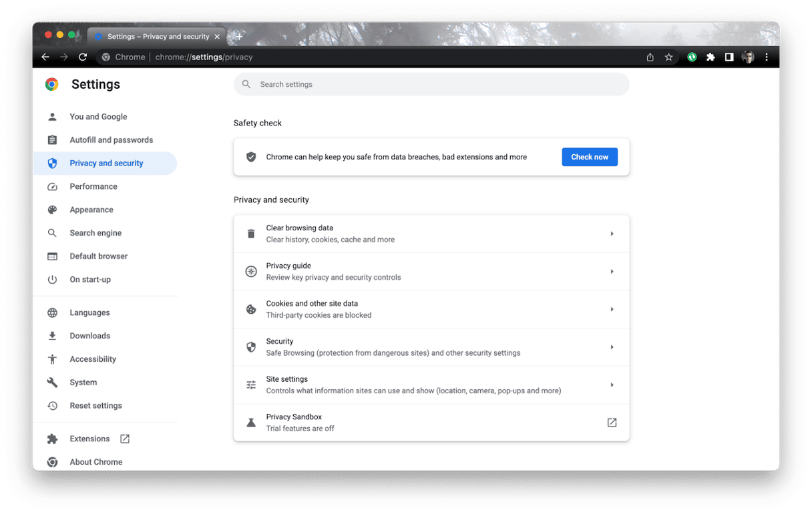Open the Extensions puzzle icon

click(710, 57)
